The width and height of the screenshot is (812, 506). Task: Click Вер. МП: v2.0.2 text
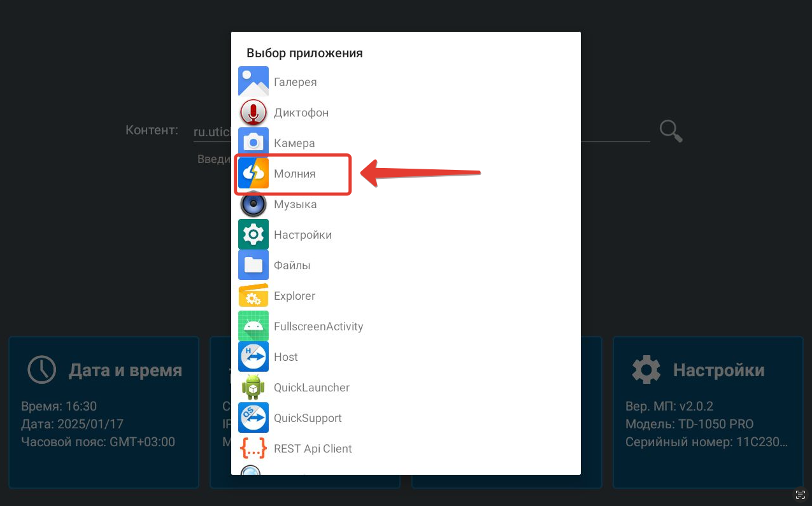click(671, 406)
